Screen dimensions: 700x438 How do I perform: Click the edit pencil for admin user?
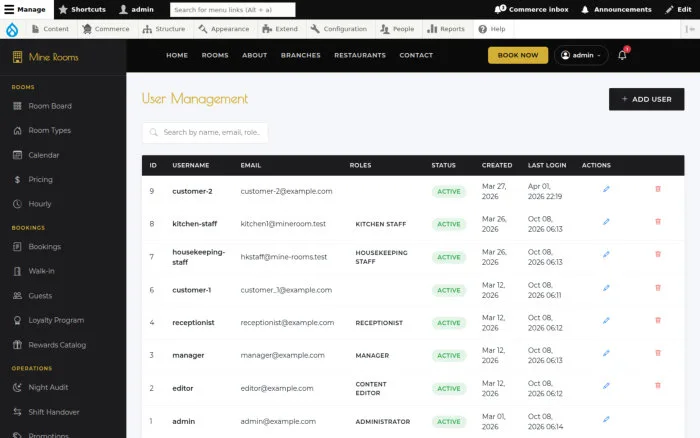(606, 419)
